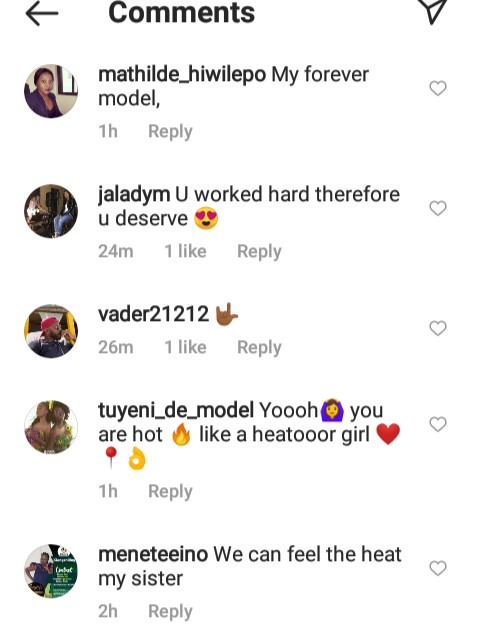480x634 pixels.
Task: View the 1 like on jaladym's comment
Action: [185, 251]
